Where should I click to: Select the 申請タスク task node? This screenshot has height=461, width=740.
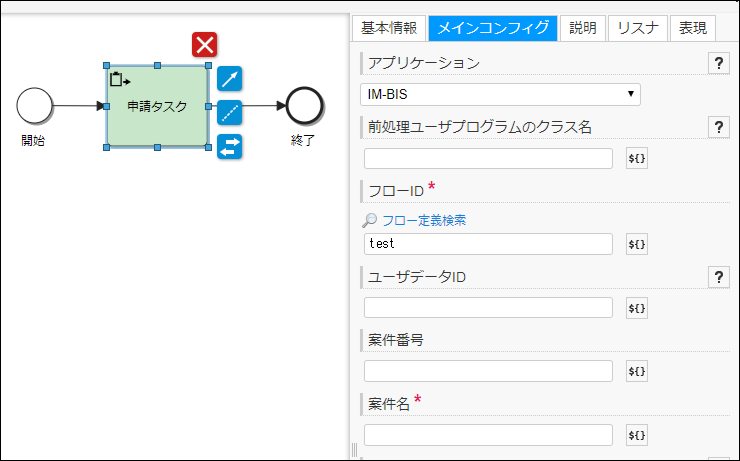[x=157, y=106]
